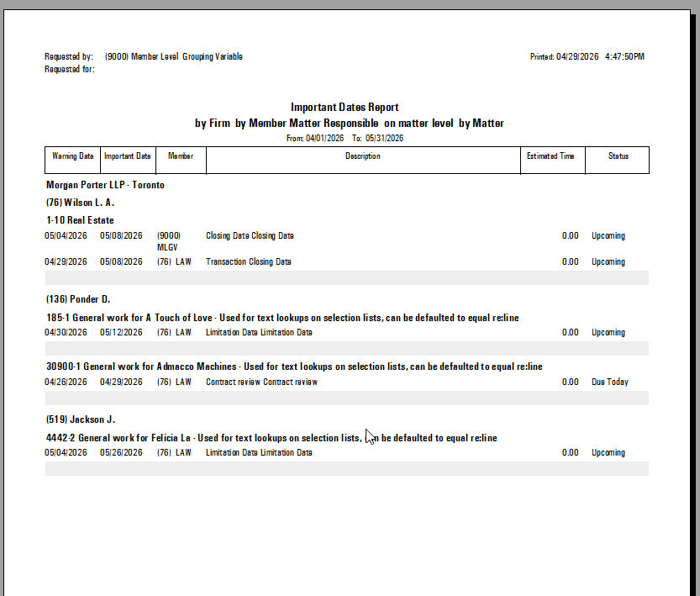Click the "Closing Date Closing Date" description
The height and width of the screenshot is (596, 700).
(250, 235)
